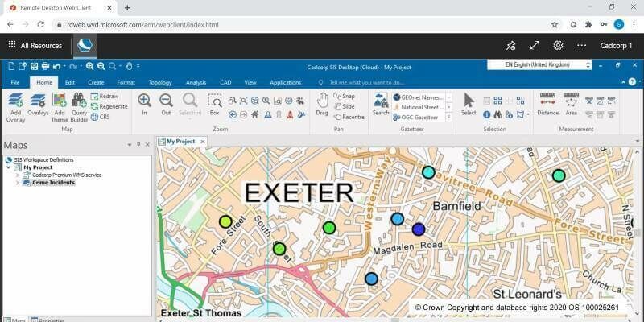Open All Resources in web client
The image size is (644, 322).
pyautogui.click(x=35, y=46)
